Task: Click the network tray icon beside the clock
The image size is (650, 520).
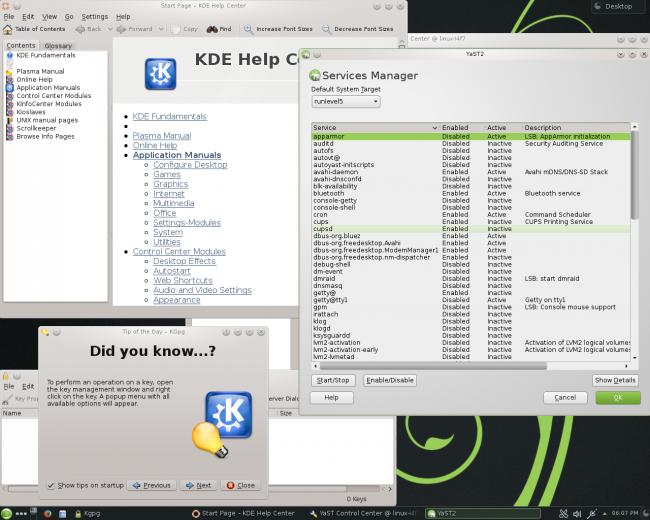Action: pos(592,514)
